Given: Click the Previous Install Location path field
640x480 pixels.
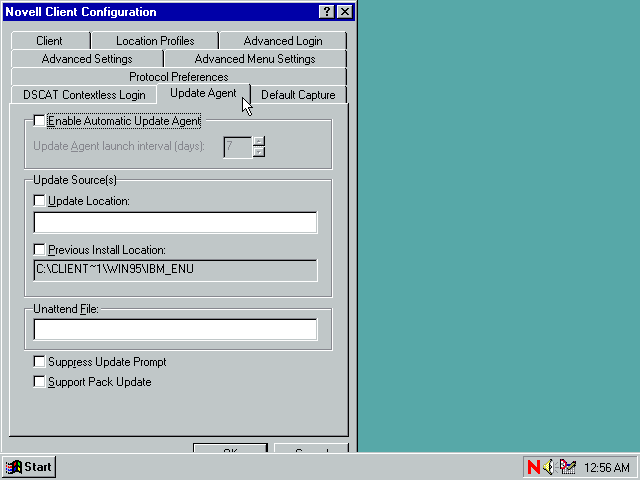Looking at the screenshot, I should tap(175, 271).
